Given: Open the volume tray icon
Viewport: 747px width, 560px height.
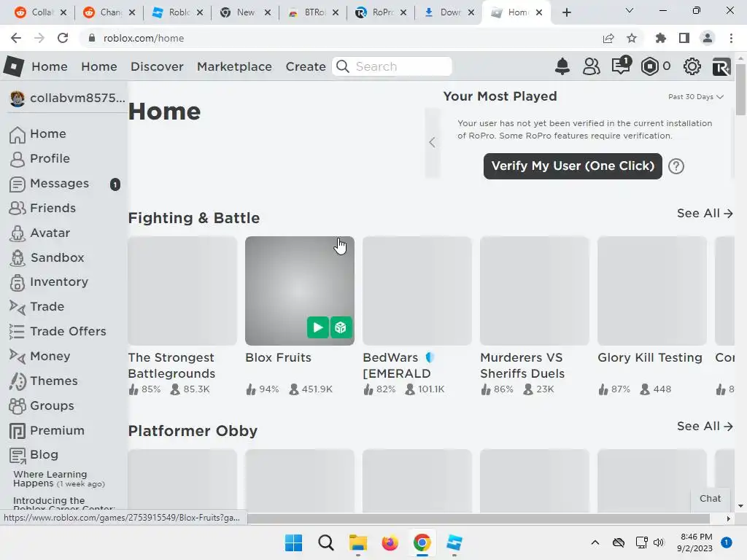Looking at the screenshot, I should pos(659,542).
